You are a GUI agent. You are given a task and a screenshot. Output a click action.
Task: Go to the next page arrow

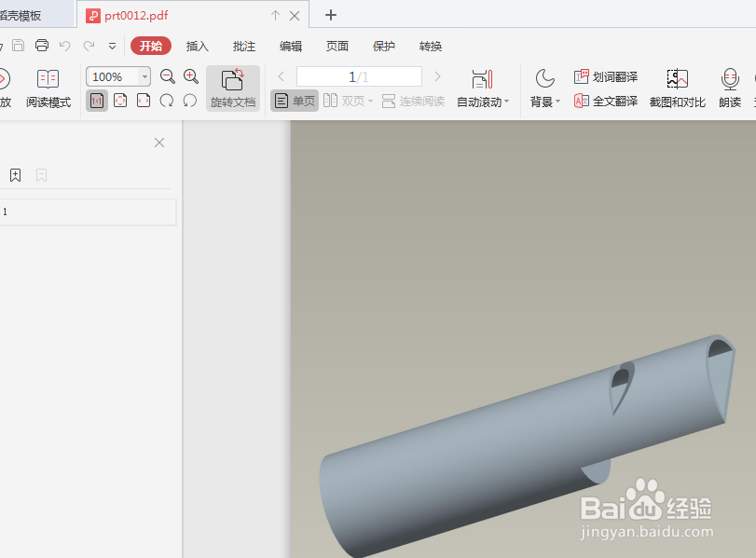[x=437, y=76]
